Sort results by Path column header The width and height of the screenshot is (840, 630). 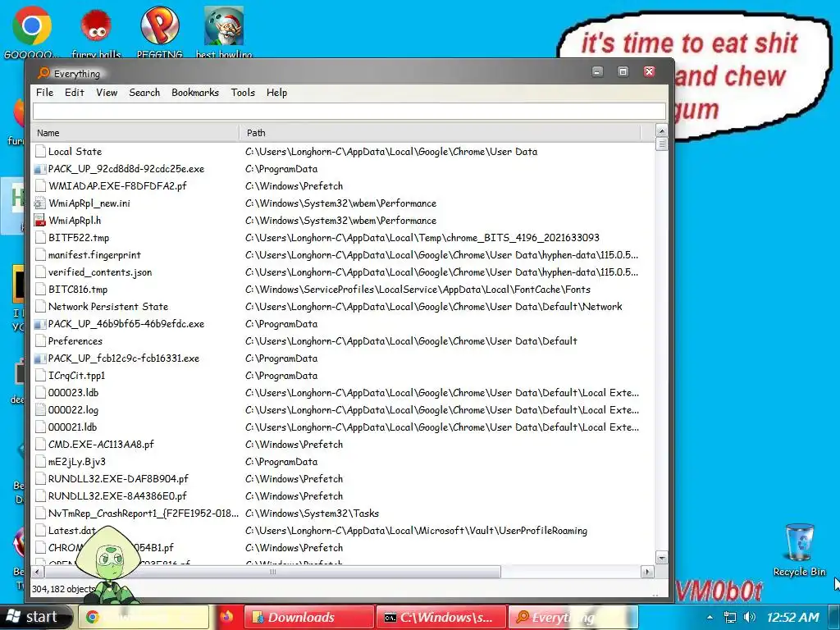[440, 132]
